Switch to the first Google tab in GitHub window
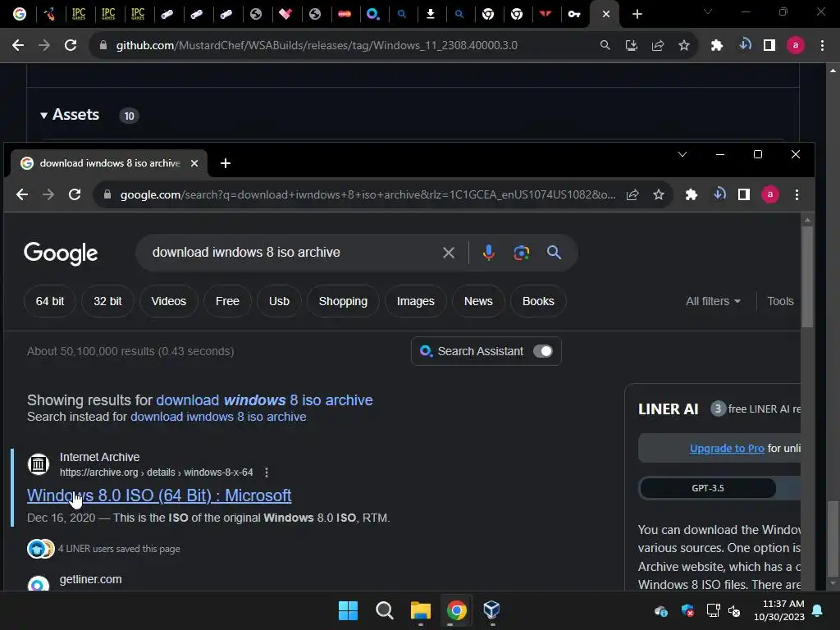Image resolution: width=840 pixels, height=630 pixels. coord(20,15)
